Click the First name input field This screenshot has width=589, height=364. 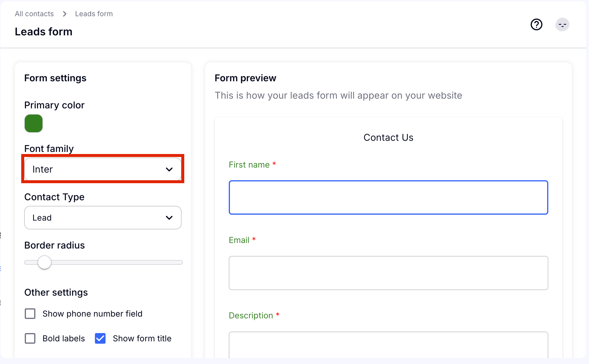(x=388, y=197)
